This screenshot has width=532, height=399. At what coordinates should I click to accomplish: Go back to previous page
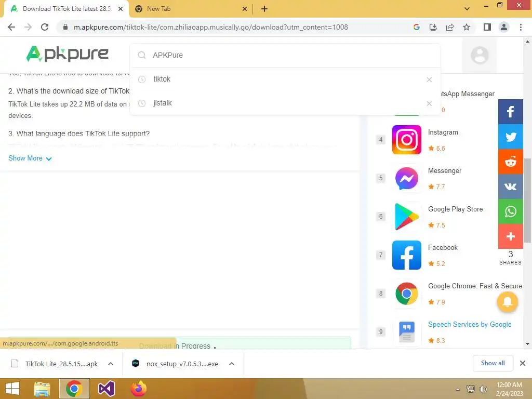click(11, 27)
